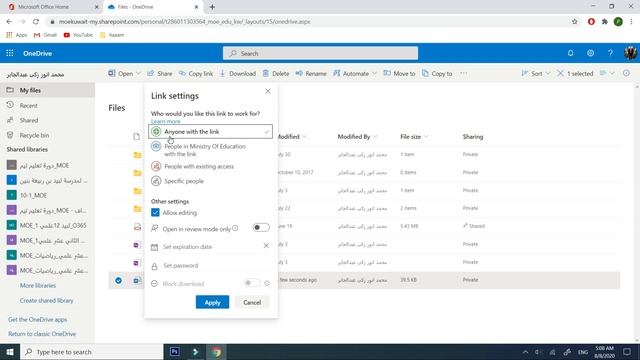Uncheck the Allow editing checkbox
This screenshot has width=640, height=360.
[x=155, y=212]
